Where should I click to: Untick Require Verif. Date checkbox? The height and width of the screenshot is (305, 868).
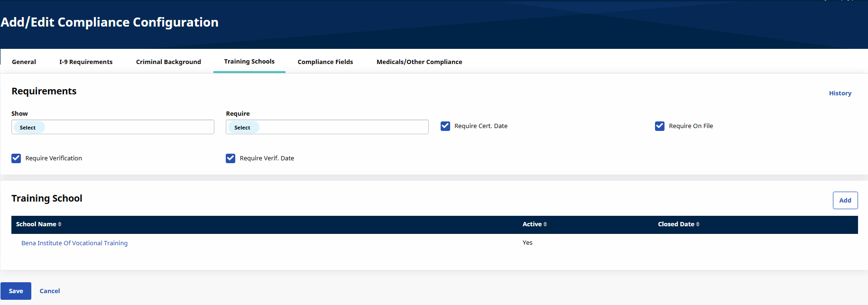point(231,158)
